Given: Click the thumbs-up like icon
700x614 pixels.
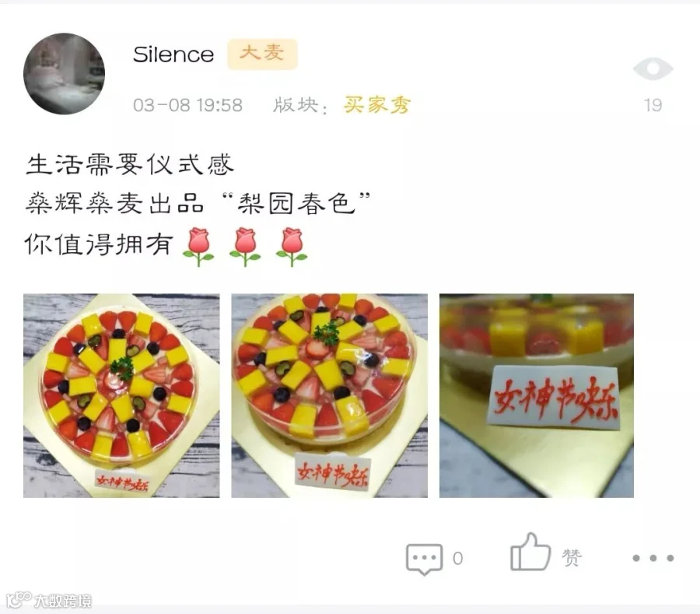Looking at the screenshot, I should point(530,553).
